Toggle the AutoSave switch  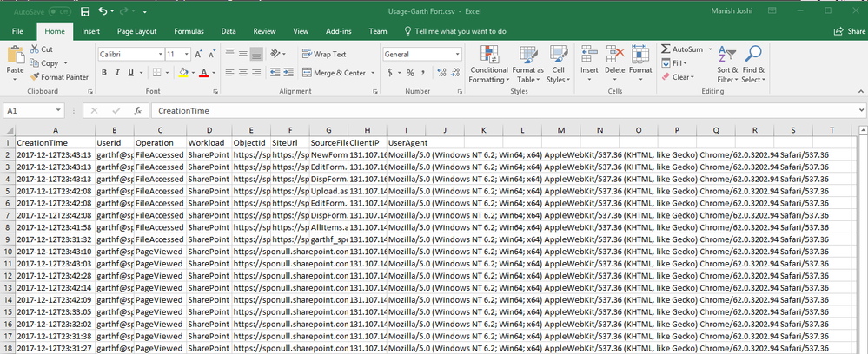60,12
